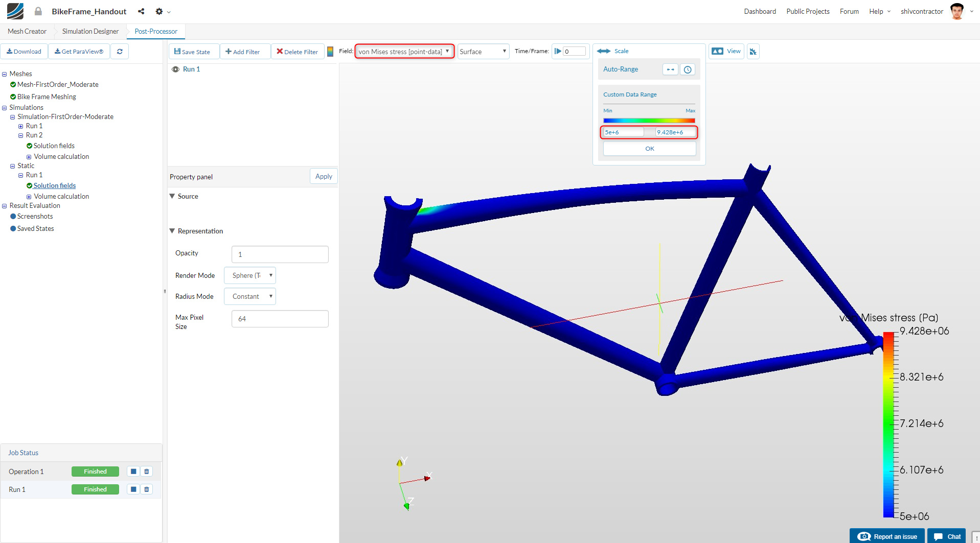This screenshot has height=543, width=980.
Task: Toggle visibility of Run 1 in pipeline
Action: 175,69
